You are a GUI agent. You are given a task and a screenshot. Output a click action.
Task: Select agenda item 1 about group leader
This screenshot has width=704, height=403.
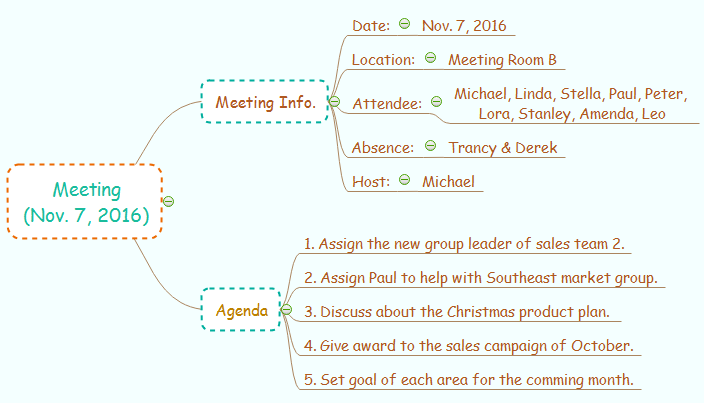(x=465, y=243)
